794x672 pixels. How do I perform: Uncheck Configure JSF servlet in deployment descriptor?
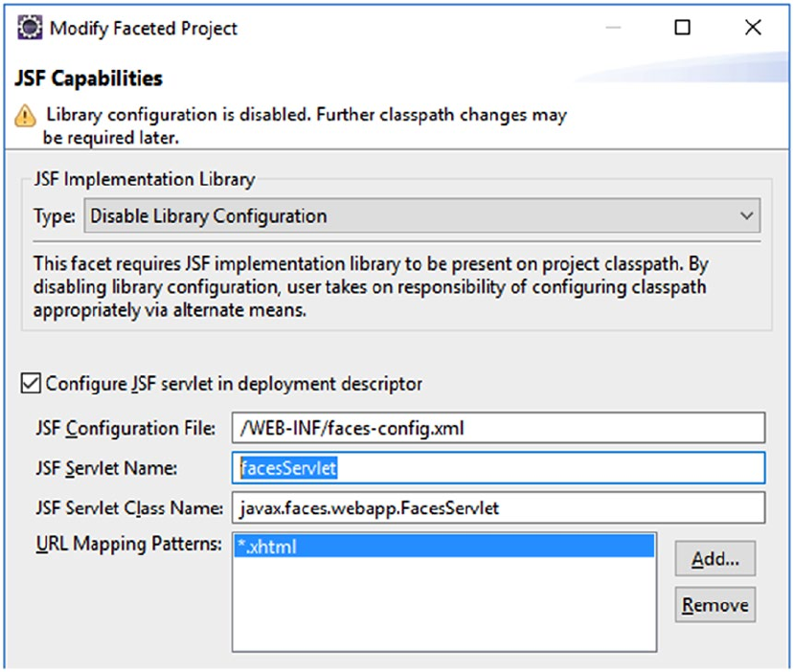[x=31, y=384]
